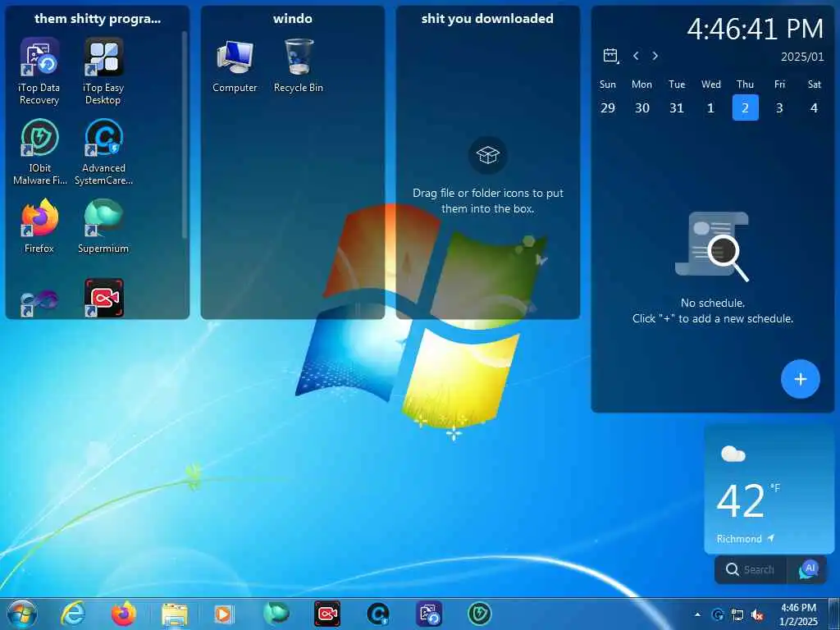Go to previous month in calendar
The height and width of the screenshot is (630, 840).
(x=636, y=56)
